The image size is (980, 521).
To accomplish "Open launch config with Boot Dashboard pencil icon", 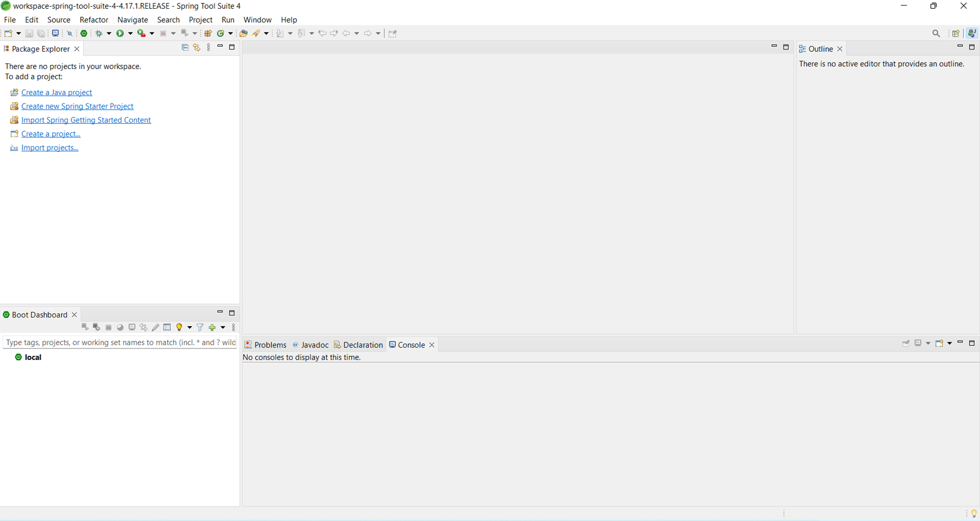I will coord(156,327).
